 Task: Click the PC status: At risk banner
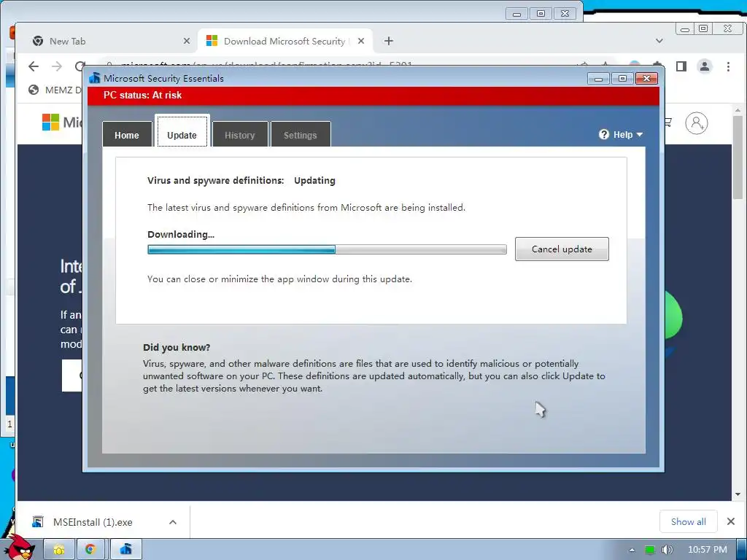coord(373,96)
